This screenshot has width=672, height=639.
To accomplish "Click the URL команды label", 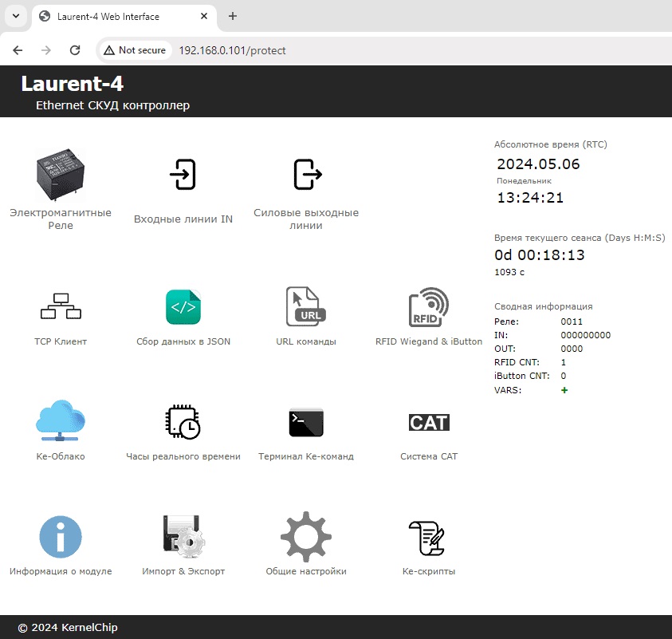I will pos(306,341).
